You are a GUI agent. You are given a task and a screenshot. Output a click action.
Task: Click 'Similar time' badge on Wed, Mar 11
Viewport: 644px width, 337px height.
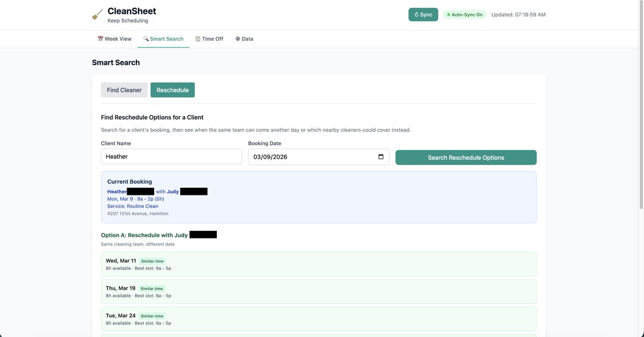[152, 261]
